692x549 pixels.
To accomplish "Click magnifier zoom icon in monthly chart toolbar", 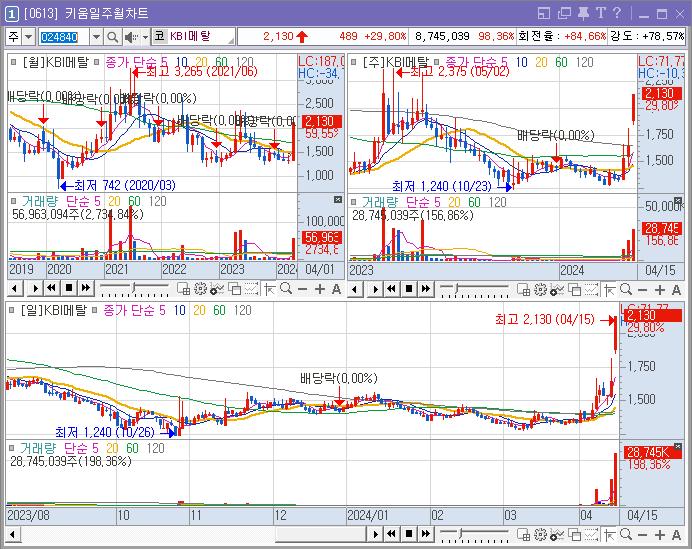I will [286, 289].
